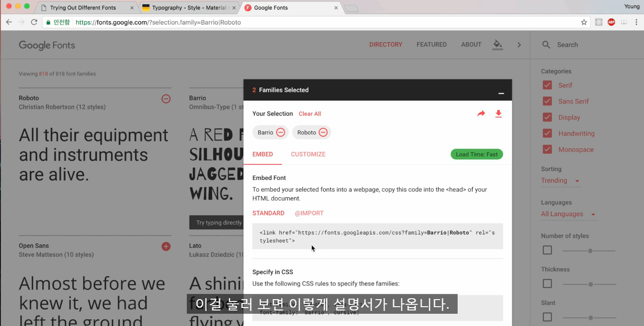Screen dimensions: 644x326
Task: Remove Barrio chip from selection
Action: (x=280, y=132)
